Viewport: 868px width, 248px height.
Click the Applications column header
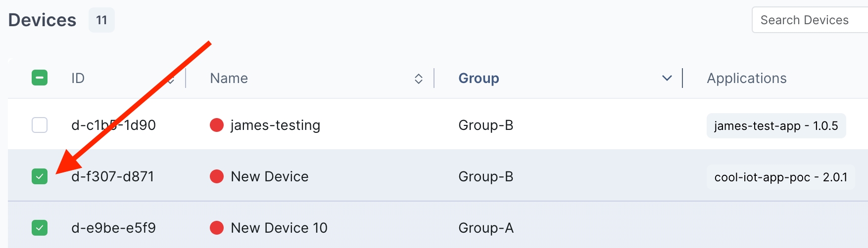click(746, 78)
